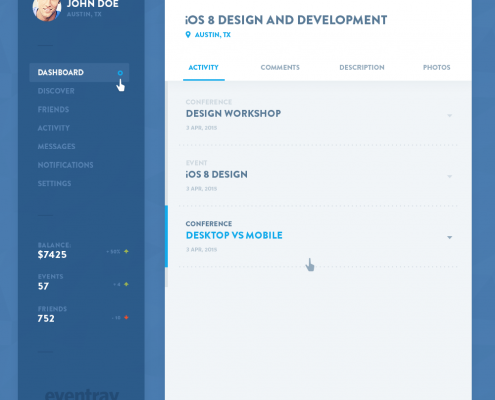
Task: Click the green up arrow beside Balance
Action: (126, 251)
